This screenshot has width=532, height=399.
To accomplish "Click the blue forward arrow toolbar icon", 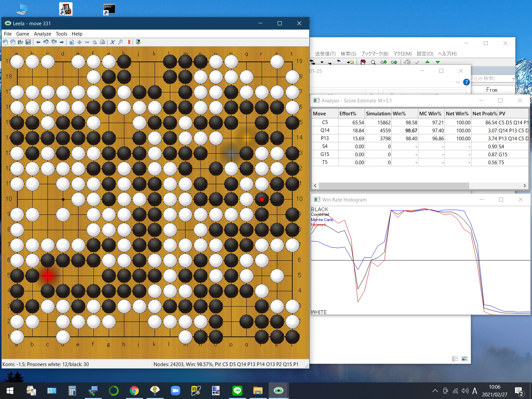I will pos(62,42).
